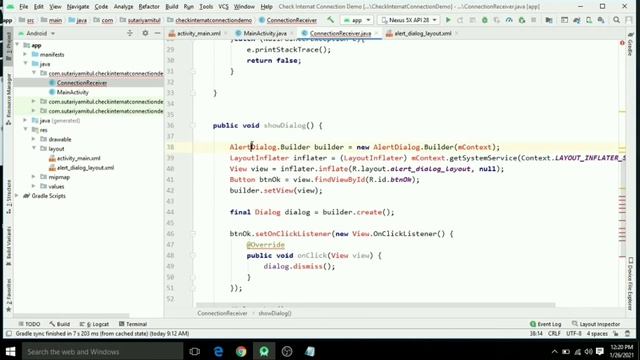This screenshot has width=640, height=360.
Task: Expand the Gradle Scripts node arrow
Action: [17, 196]
